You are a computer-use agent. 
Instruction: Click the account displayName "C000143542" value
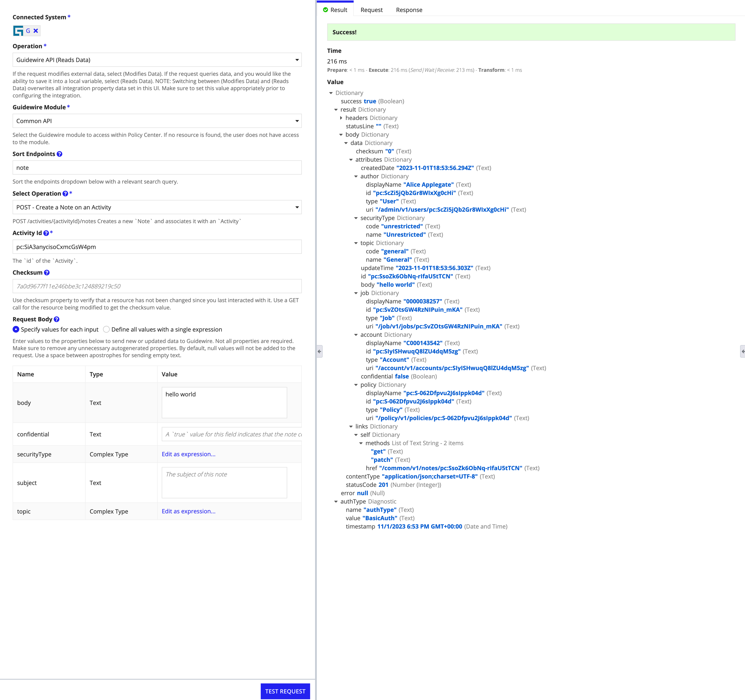pos(423,343)
